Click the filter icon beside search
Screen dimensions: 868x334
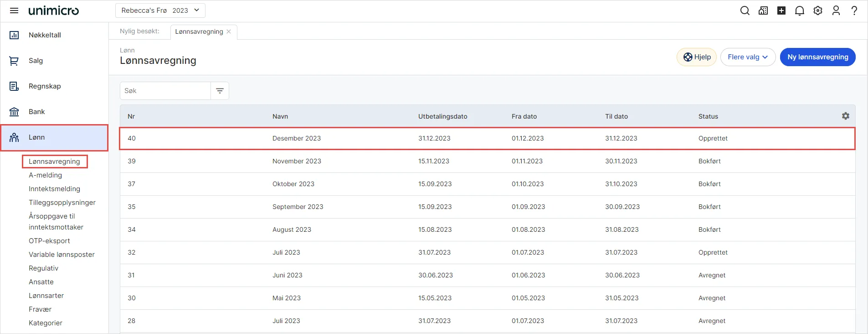220,91
